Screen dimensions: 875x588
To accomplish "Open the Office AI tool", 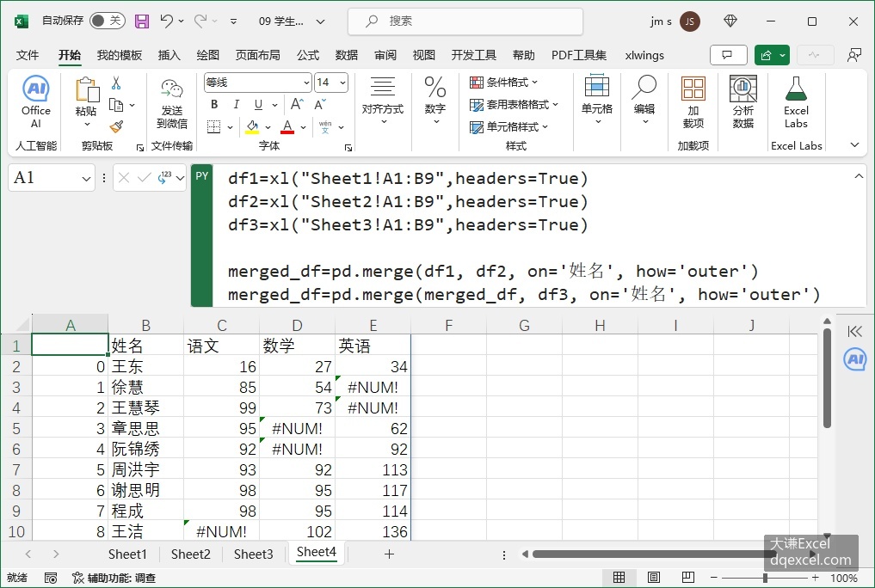I will click(36, 102).
